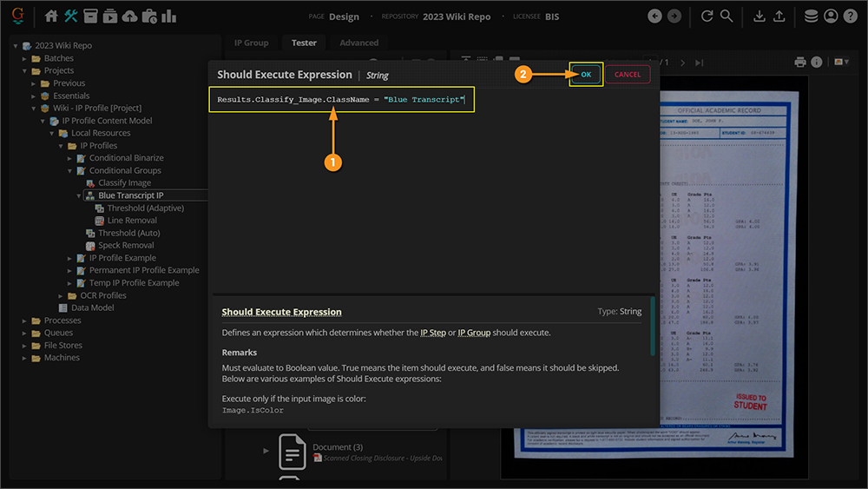The image size is (868, 489).
Task: Click the print icon in viewer
Action: tap(800, 62)
